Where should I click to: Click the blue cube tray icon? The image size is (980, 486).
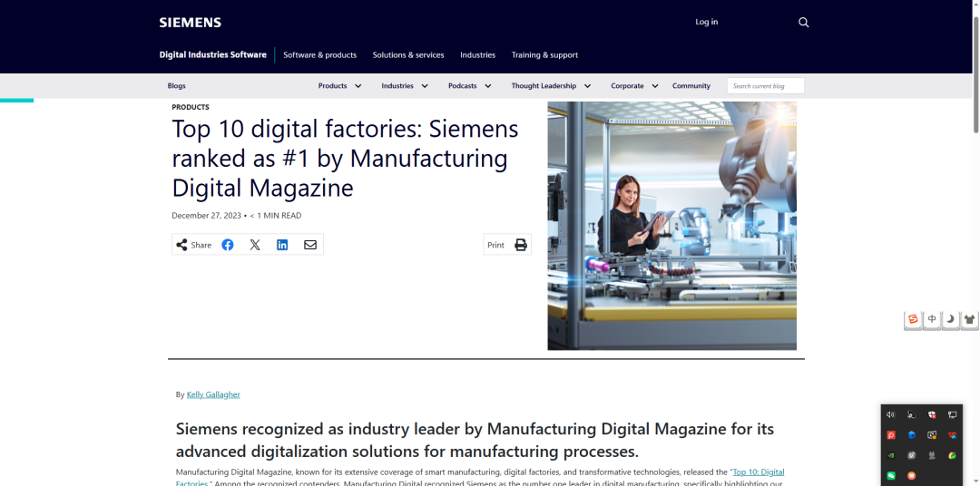912,435
